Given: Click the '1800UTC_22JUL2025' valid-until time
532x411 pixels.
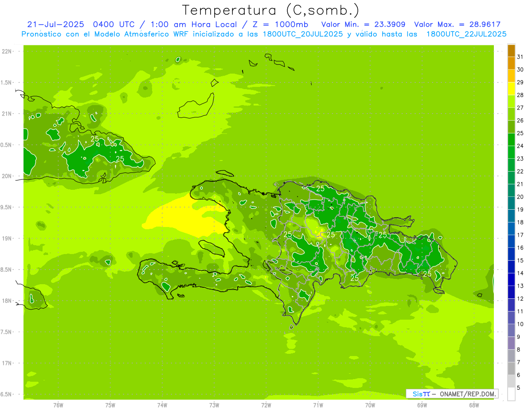Looking at the screenshot, I should pyautogui.click(x=467, y=34).
